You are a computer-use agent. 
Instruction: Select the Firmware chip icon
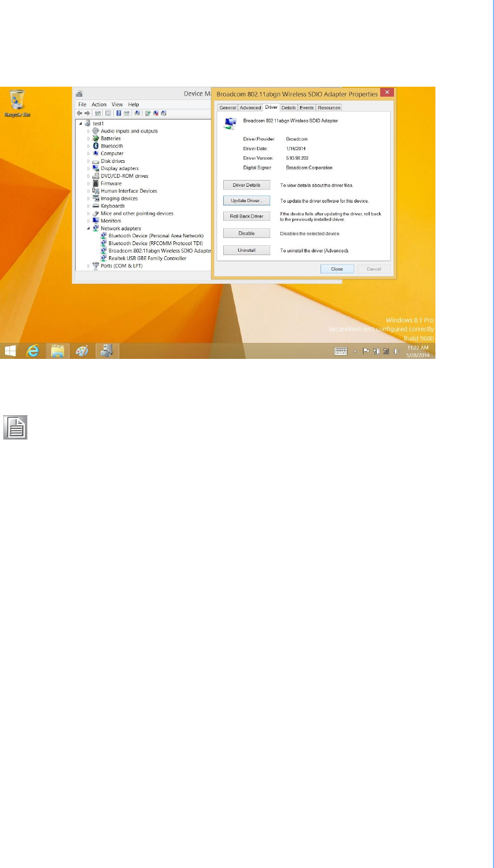[96, 183]
